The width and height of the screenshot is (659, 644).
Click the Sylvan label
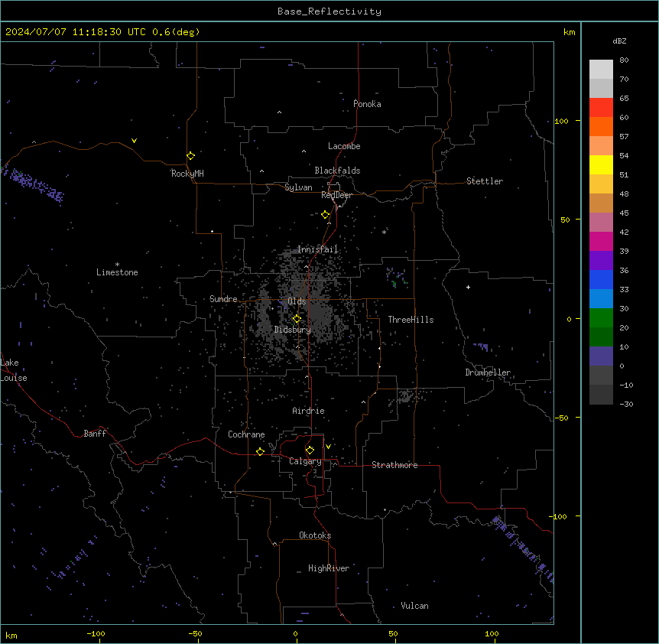click(x=298, y=187)
